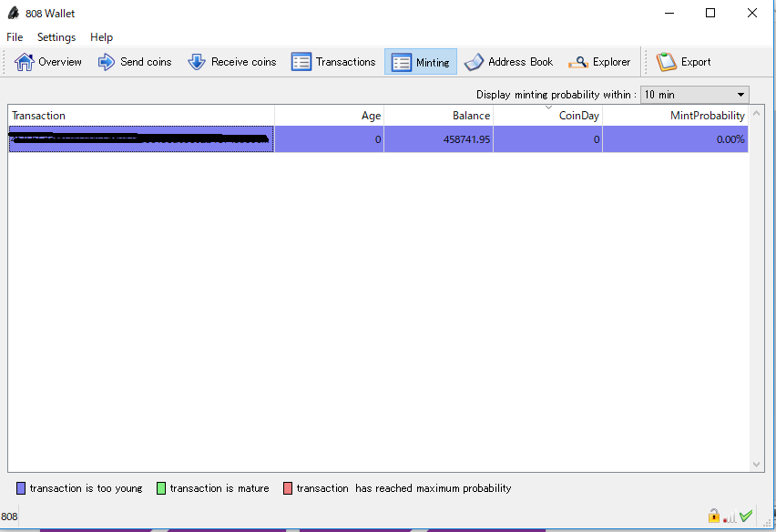The height and width of the screenshot is (532, 776).
Task: Open the Send coins page
Action: tap(135, 62)
